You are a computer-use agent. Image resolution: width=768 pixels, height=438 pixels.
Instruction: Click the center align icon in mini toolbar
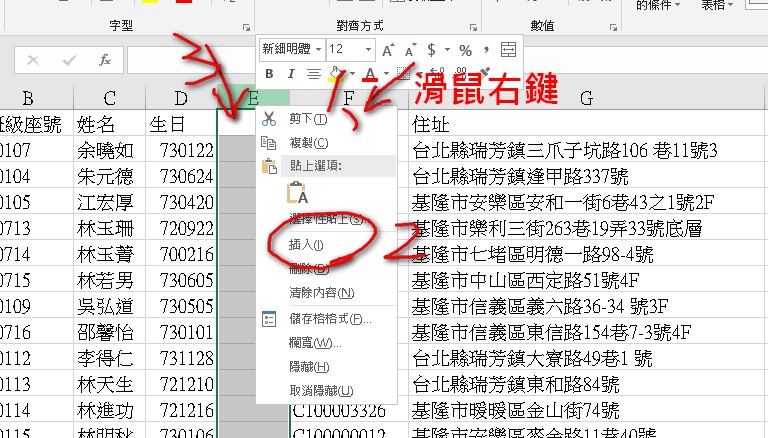(x=313, y=74)
